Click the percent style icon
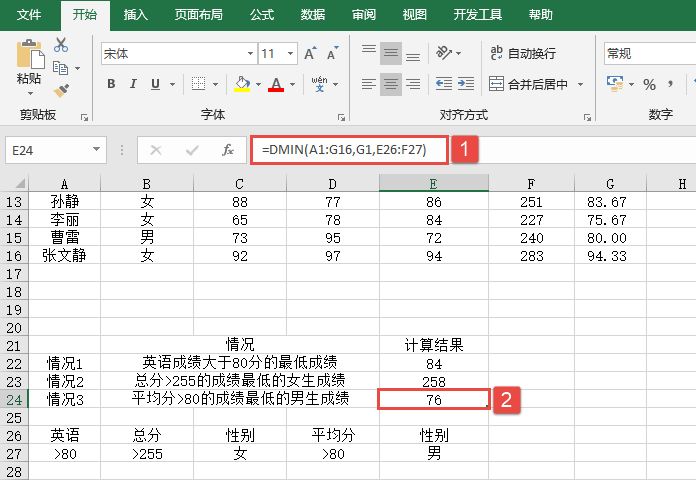Screen dimensions: 696x480 649,84
